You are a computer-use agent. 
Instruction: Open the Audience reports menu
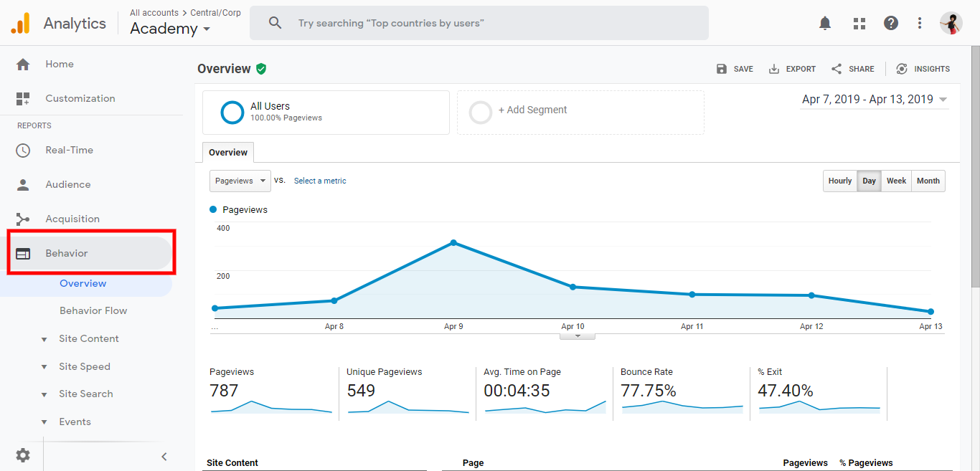pos(67,184)
